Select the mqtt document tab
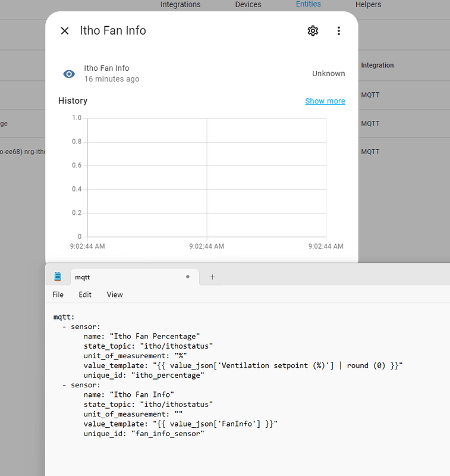 coord(119,277)
